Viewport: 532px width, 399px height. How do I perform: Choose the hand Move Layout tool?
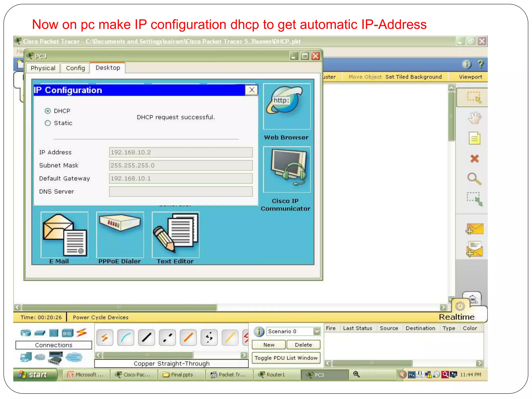[474, 118]
